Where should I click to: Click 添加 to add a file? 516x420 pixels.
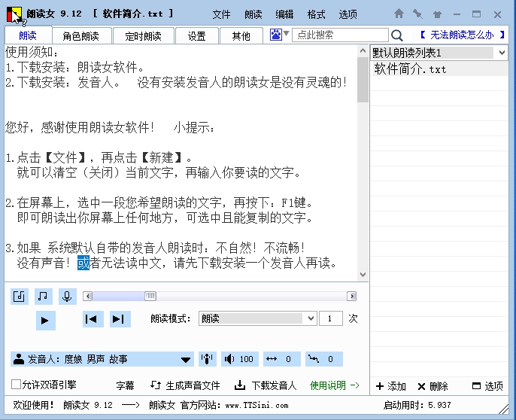pyautogui.click(x=391, y=386)
